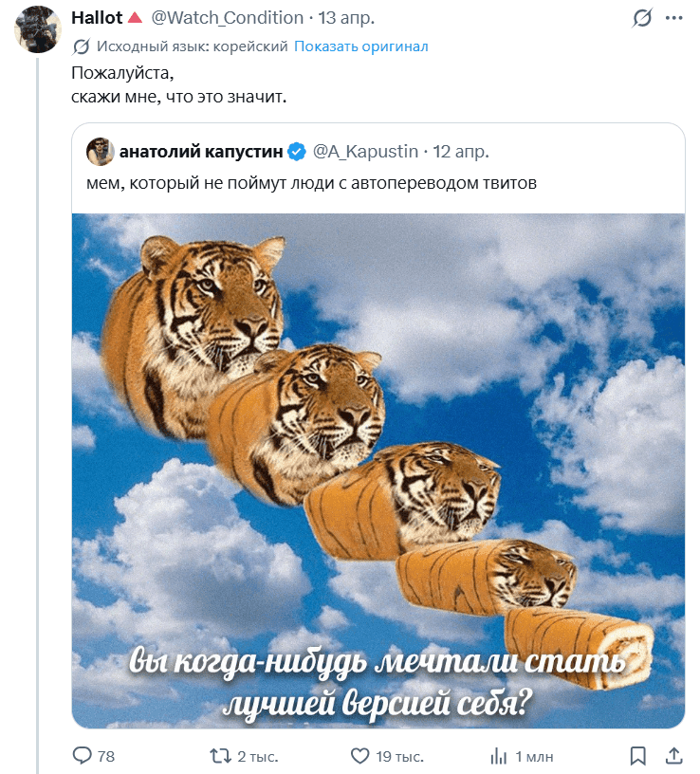Click the "13 апр." tweet date
700x774 pixels.
click(347, 18)
